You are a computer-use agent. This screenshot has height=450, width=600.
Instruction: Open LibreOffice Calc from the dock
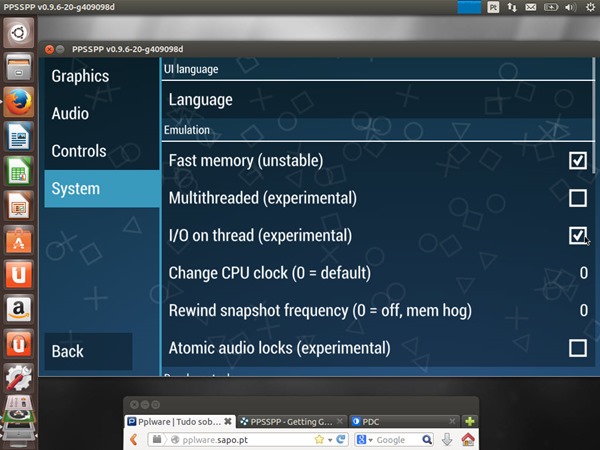[18, 171]
